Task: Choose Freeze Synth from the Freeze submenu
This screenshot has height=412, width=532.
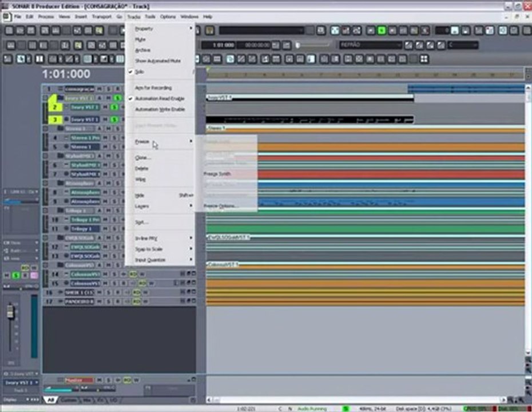Action: pos(217,174)
